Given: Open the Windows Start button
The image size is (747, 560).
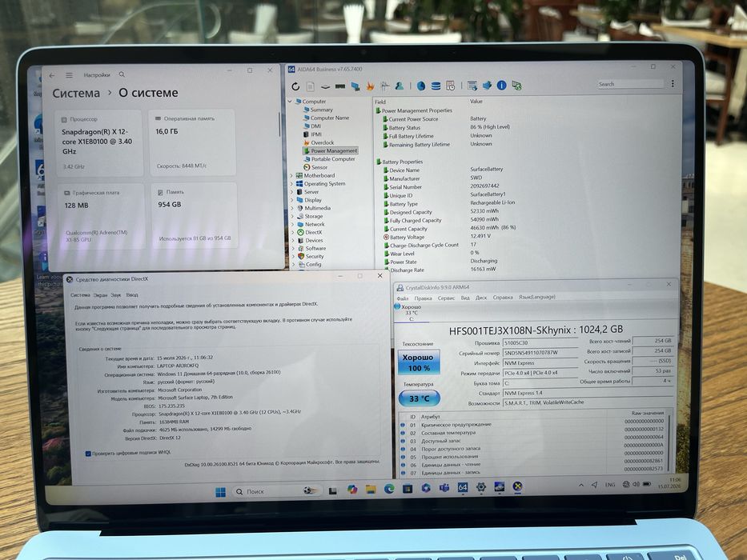Looking at the screenshot, I should pyautogui.click(x=220, y=492).
